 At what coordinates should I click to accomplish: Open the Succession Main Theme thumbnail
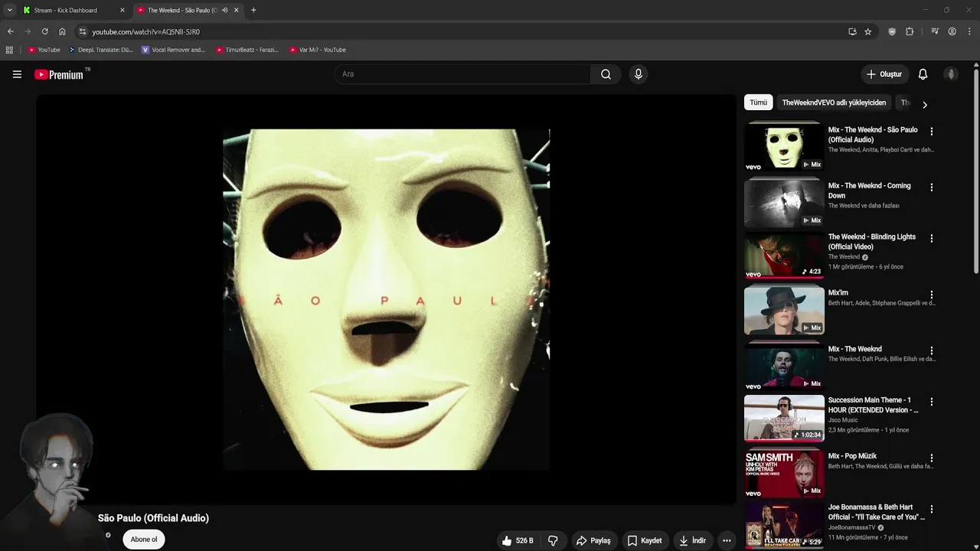pos(784,418)
